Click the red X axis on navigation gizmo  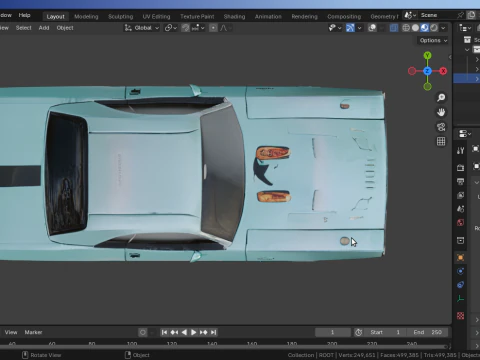[443, 71]
